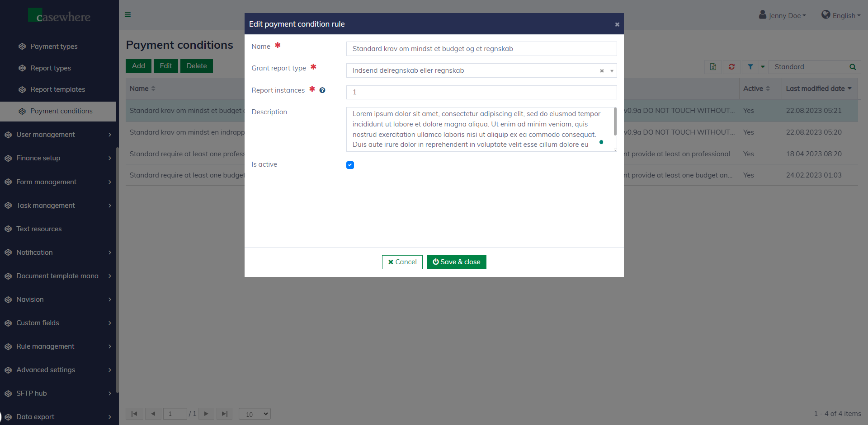Image resolution: width=868 pixels, height=425 pixels.
Task: Click the red refresh icon
Action: [731, 67]
